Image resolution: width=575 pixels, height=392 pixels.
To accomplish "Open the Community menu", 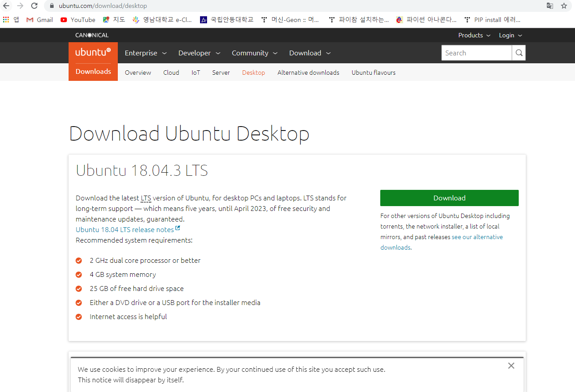I will click(255, 53).
